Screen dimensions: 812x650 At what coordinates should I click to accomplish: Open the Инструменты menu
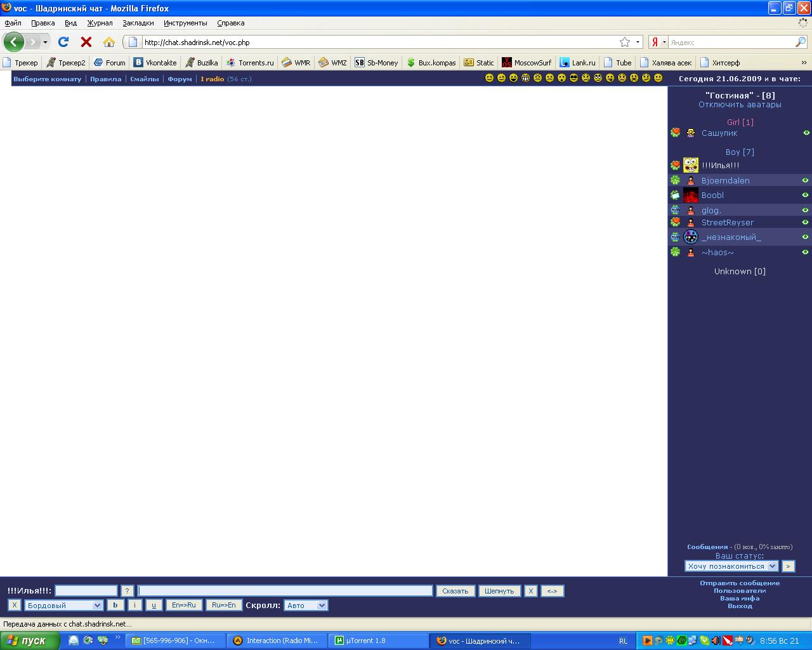tap(185, 23)
